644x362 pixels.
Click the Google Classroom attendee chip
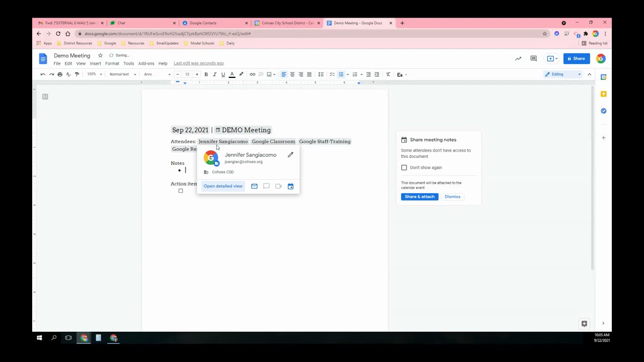coord(273,141)
